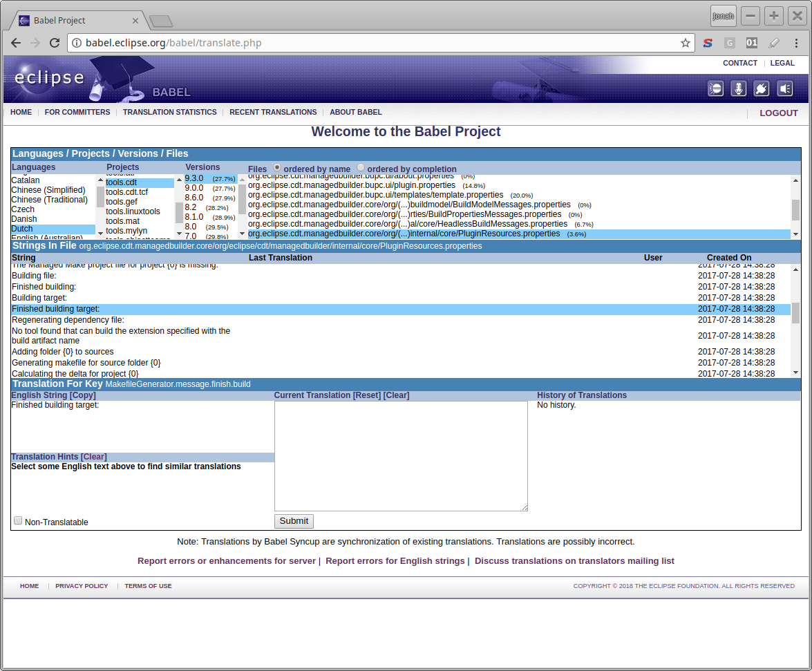Click LOGOUT
Viewport: 812px width, 671px height.
tap(779, 113)
